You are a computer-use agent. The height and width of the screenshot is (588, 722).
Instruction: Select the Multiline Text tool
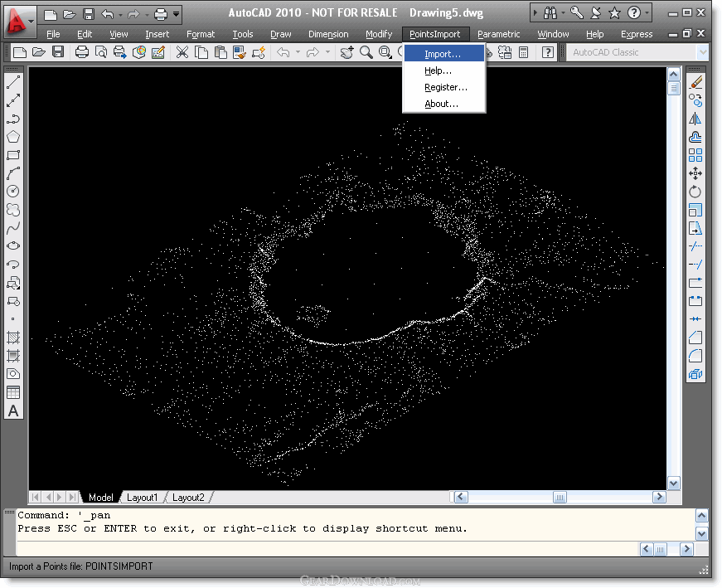point(13,411)
